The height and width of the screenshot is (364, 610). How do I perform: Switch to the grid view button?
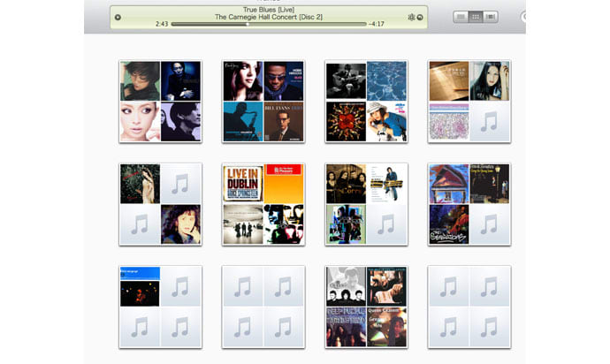coord(476,17)
